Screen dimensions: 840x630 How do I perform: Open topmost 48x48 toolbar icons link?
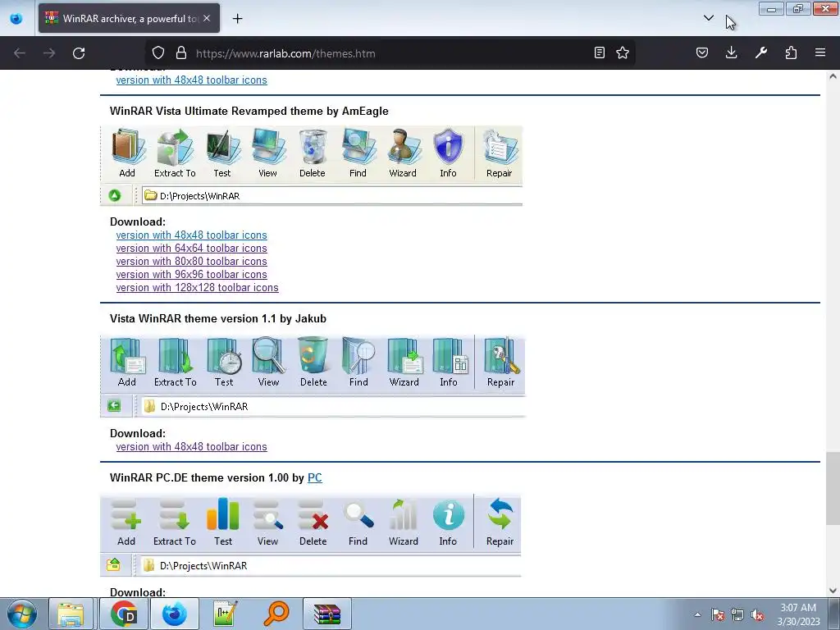pyautogui.click(x=191, y=80)
